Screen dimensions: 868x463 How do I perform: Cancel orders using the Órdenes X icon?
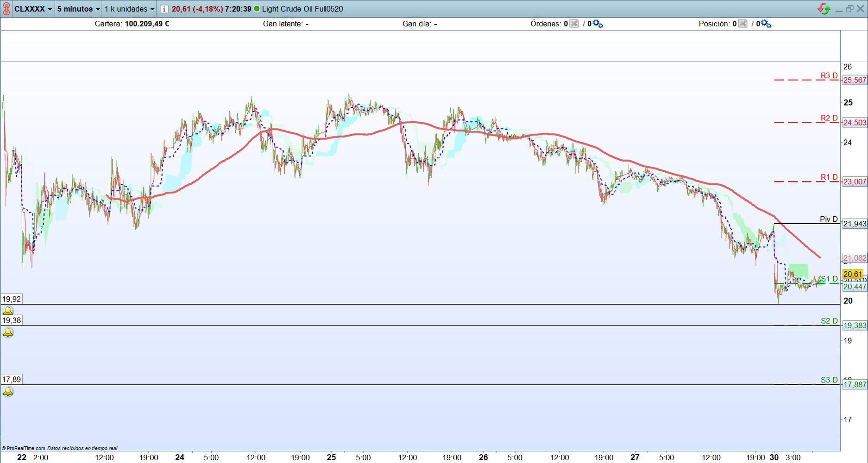pos(574,24)
